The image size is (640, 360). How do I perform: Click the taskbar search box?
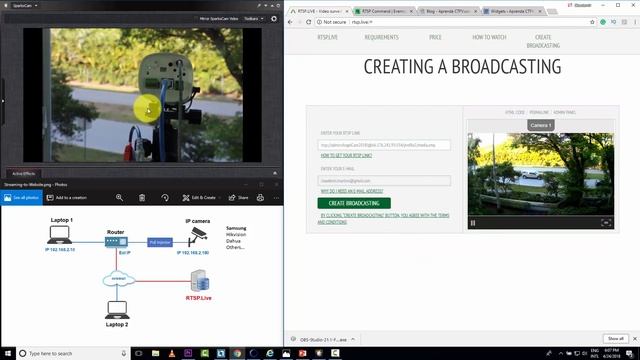tap(73, 353)
